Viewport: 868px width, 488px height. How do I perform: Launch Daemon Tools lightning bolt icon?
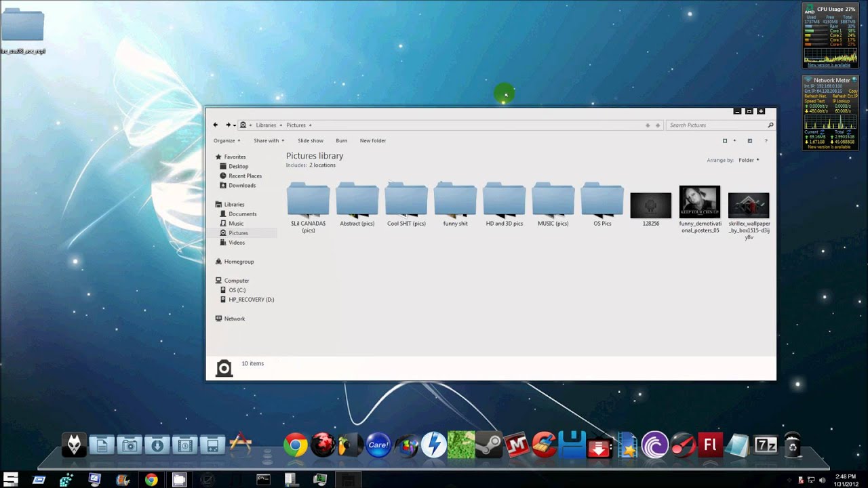(433, 445)
